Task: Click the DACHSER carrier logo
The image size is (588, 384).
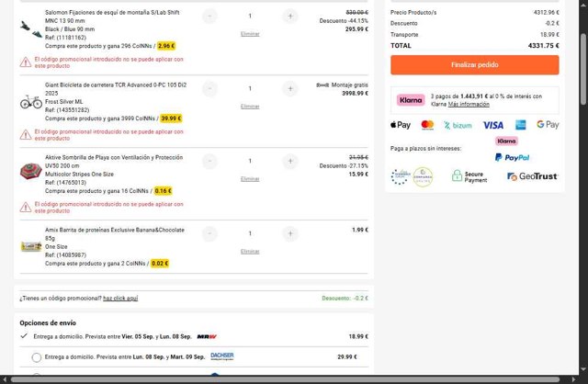Action: pos(222,356)
